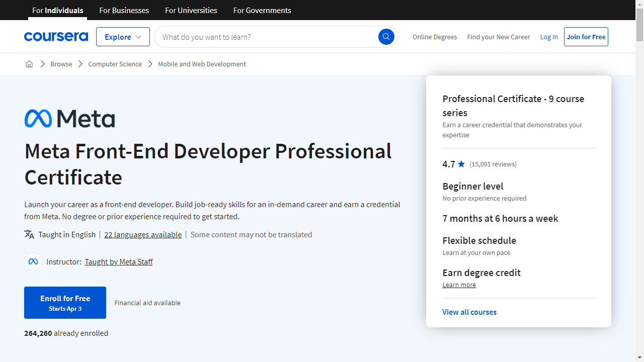Switch to For Individuals tab
This screenshot has height=362, width=644.
(58, 10)
